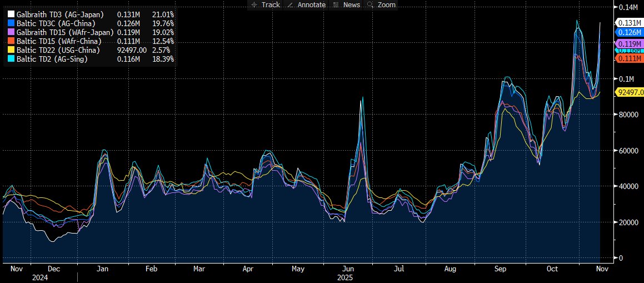Click the Aug label on time axis
The height and width of the screenshot is (283, 644).
(450, 269)
